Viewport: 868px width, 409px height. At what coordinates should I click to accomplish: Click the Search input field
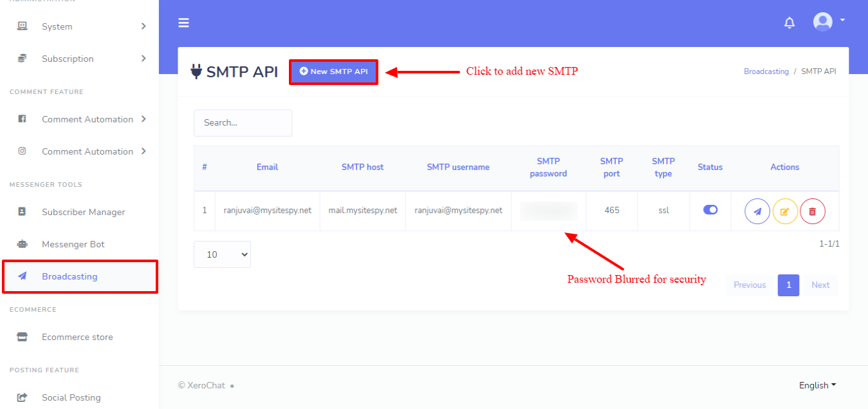243,122
